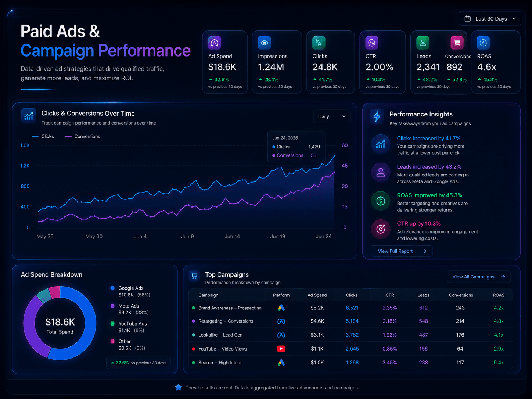Click the Impressions eye icon
Screen dimensions: 532x399
click(264, 43)
